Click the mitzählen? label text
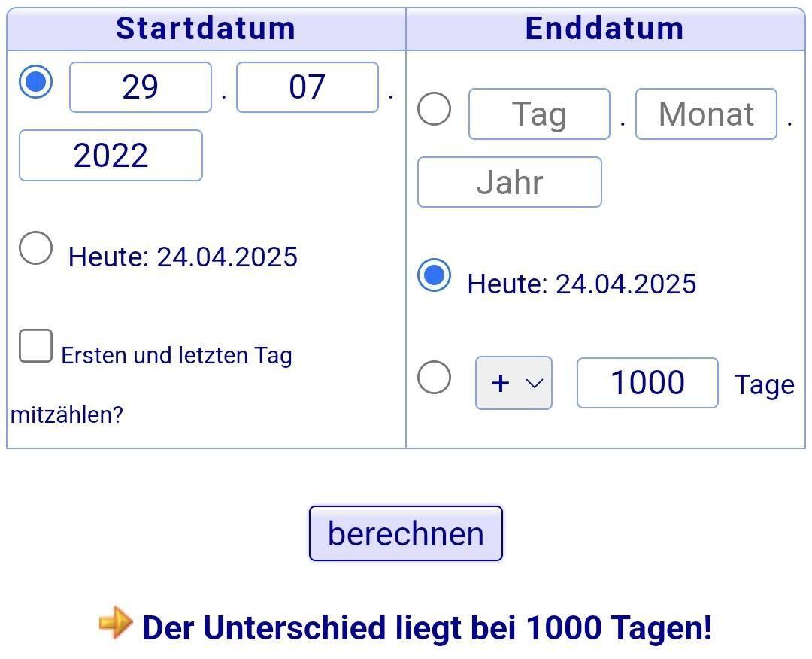The height and width of the screenshot is (659, 812). pos(67,415)
